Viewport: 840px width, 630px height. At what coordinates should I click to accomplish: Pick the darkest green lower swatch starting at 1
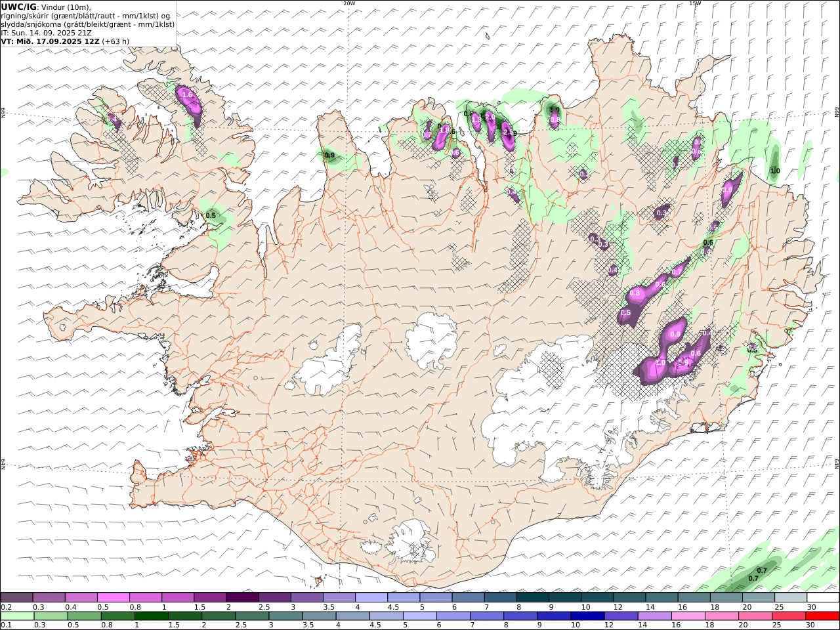[151, 616]
